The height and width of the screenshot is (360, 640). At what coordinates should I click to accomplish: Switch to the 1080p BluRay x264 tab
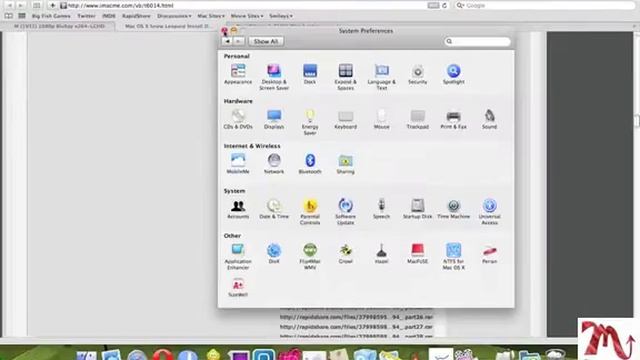tap(59, 26)
